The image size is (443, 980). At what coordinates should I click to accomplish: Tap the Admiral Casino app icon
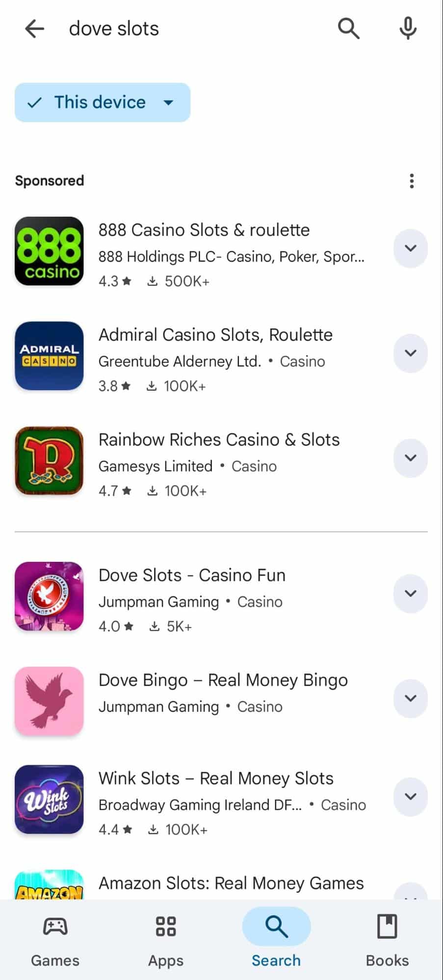point(49,356)
